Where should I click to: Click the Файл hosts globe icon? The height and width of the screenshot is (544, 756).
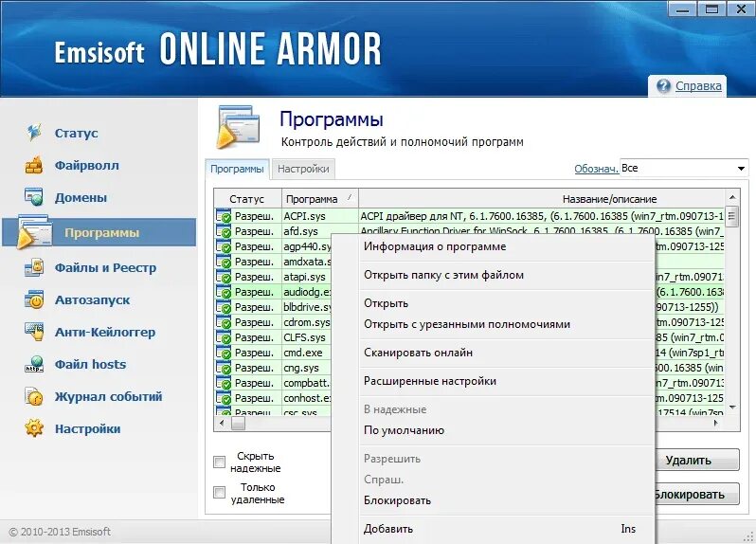click(x=34, y=364)
